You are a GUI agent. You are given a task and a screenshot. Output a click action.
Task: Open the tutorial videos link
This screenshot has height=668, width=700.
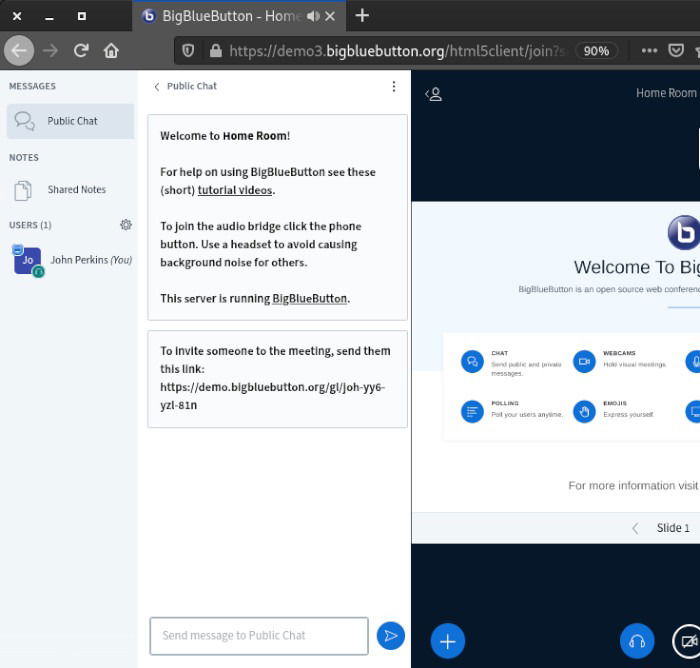(235, 190)
